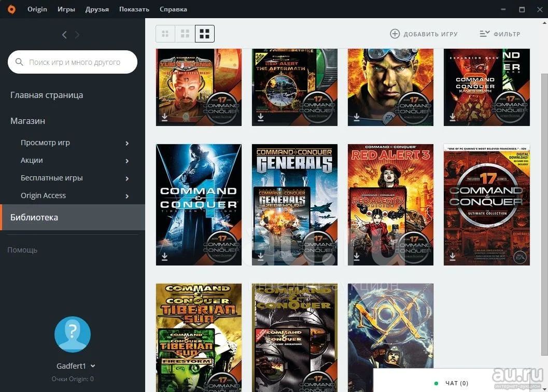Click download icon on Kane's Wrath cover

click(452, 117)
